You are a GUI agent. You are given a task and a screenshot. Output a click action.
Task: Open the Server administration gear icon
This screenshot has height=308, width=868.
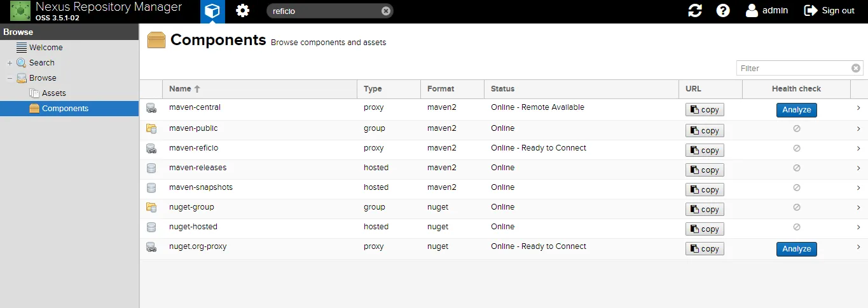click(x=242, y=11)
